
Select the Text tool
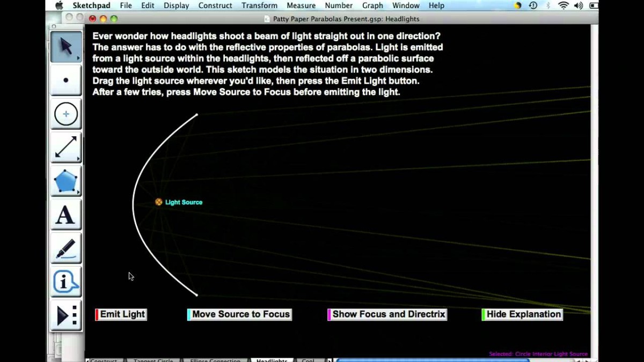[x=65, y=215]
